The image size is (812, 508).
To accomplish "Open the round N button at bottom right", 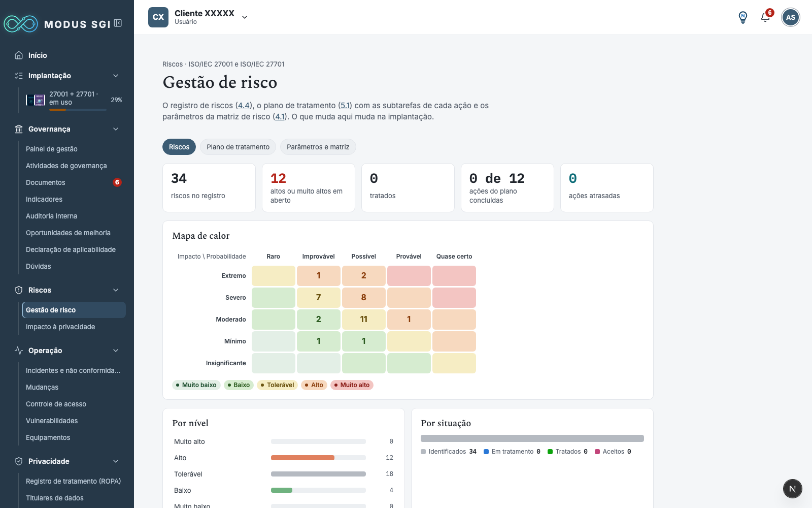I will (793, 489).
